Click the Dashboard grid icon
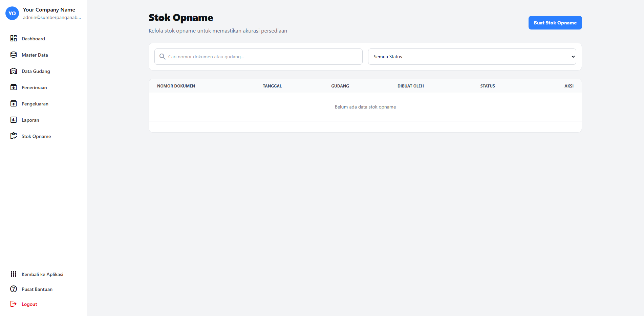 pos(14,38)
